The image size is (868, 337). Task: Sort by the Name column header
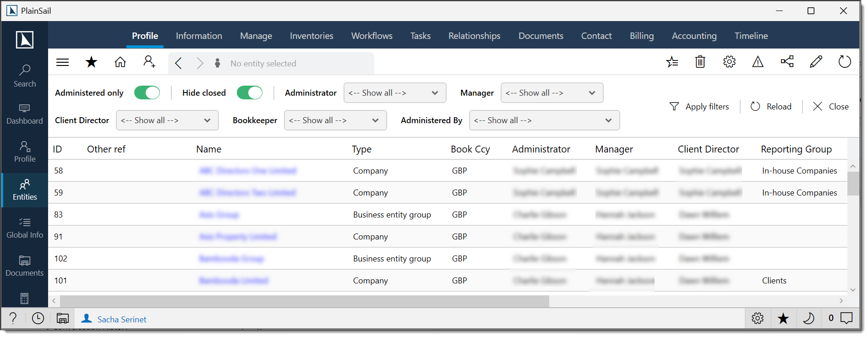pos(209,149)
